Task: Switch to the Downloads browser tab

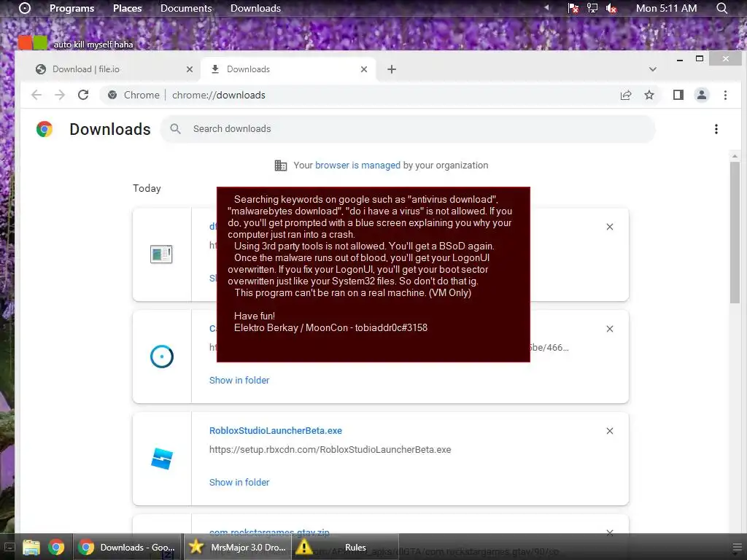Action: (288, 69)
